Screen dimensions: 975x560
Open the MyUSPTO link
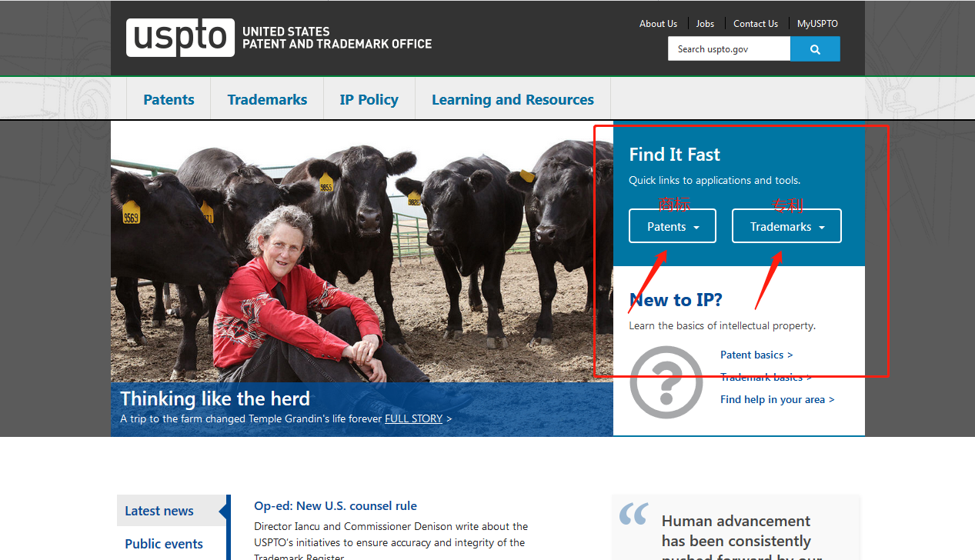[x=817, y=24]
